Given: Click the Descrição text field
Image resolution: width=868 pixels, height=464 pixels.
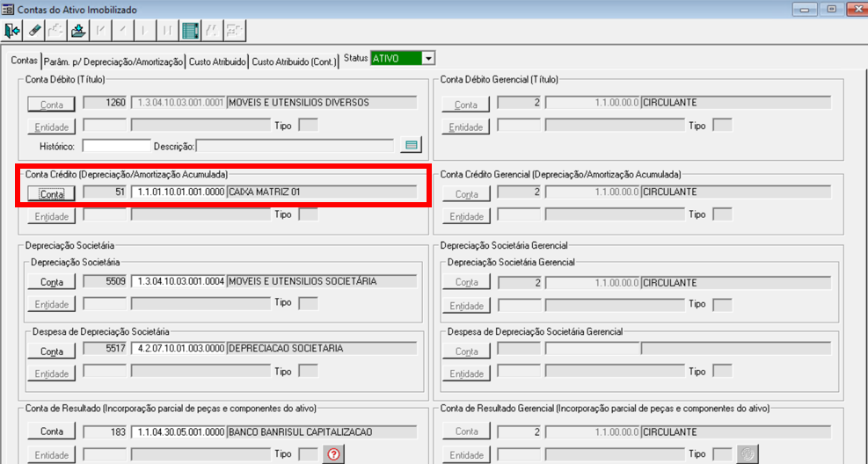Looking at the screenshot, I should (x=295, y=146).
